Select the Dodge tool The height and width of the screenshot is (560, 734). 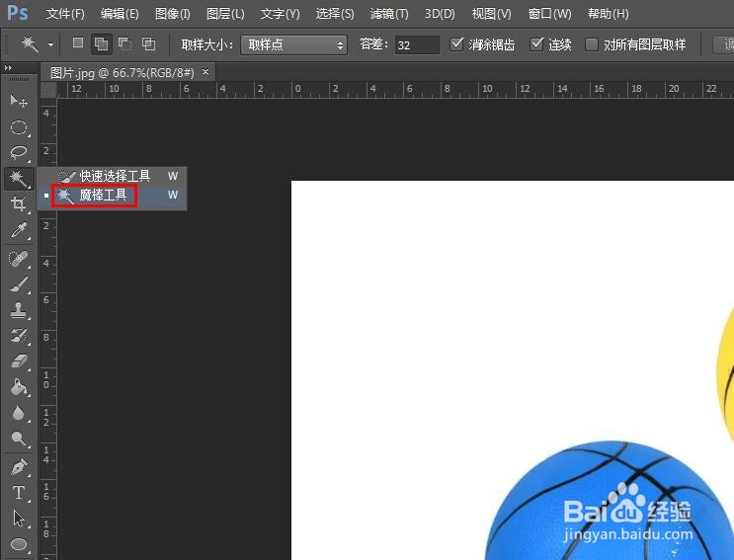pos(19,439)
